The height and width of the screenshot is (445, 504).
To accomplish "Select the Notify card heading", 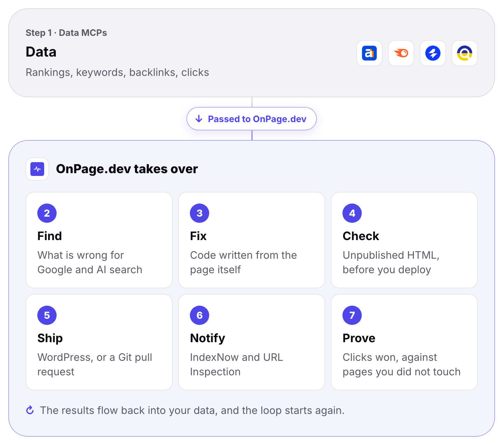I will click(207, 338).
